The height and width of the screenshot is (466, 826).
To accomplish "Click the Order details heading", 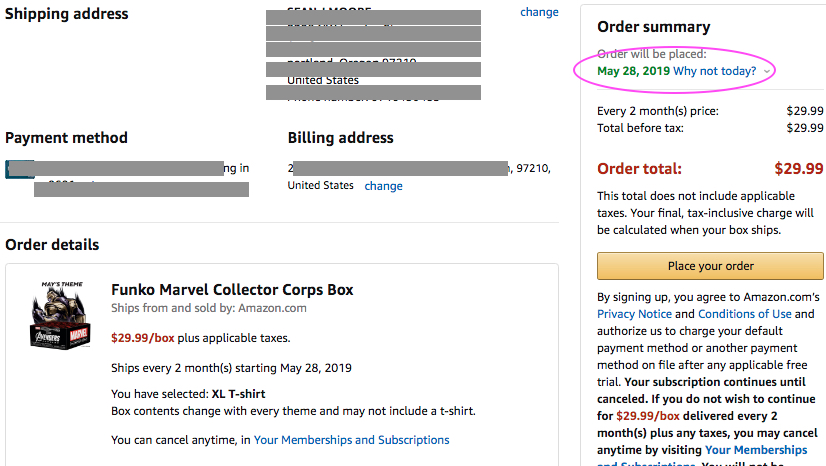I will pos(52,245).
